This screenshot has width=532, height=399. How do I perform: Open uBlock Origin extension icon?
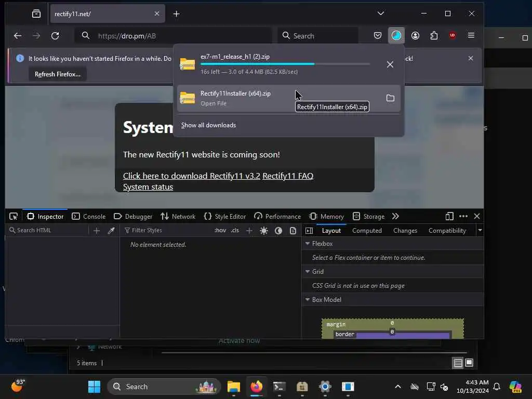(x=453, y=35)
